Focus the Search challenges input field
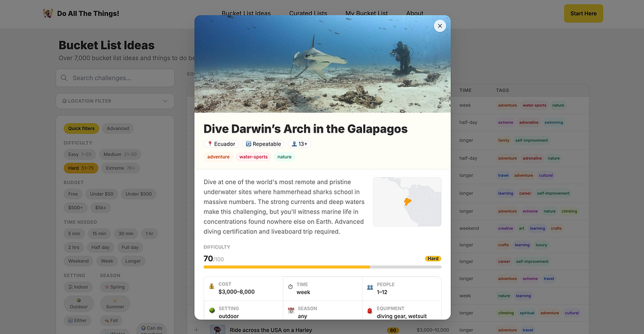Image resolution: width=644 pixels, height=334 pixels. click(x=115, y=78)
